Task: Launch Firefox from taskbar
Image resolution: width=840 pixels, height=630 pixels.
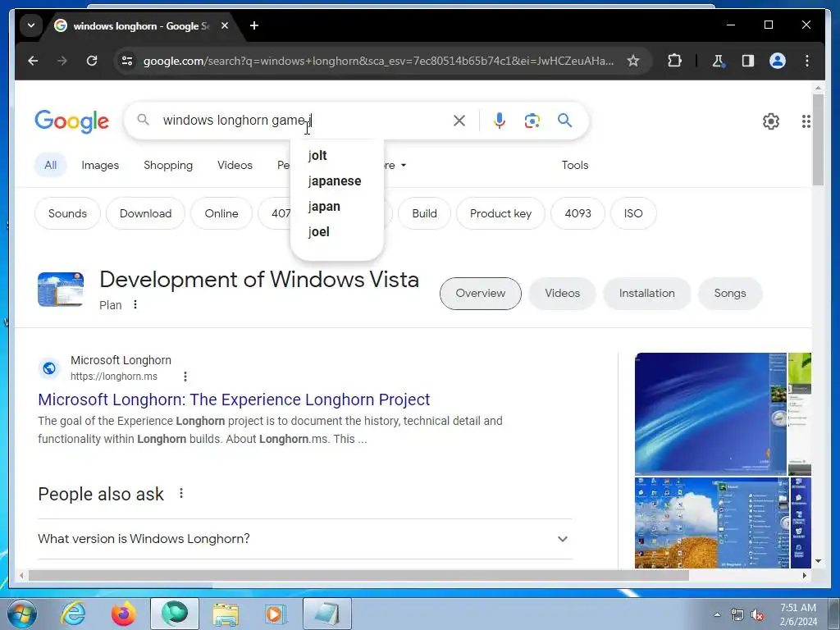Action: 123,614
